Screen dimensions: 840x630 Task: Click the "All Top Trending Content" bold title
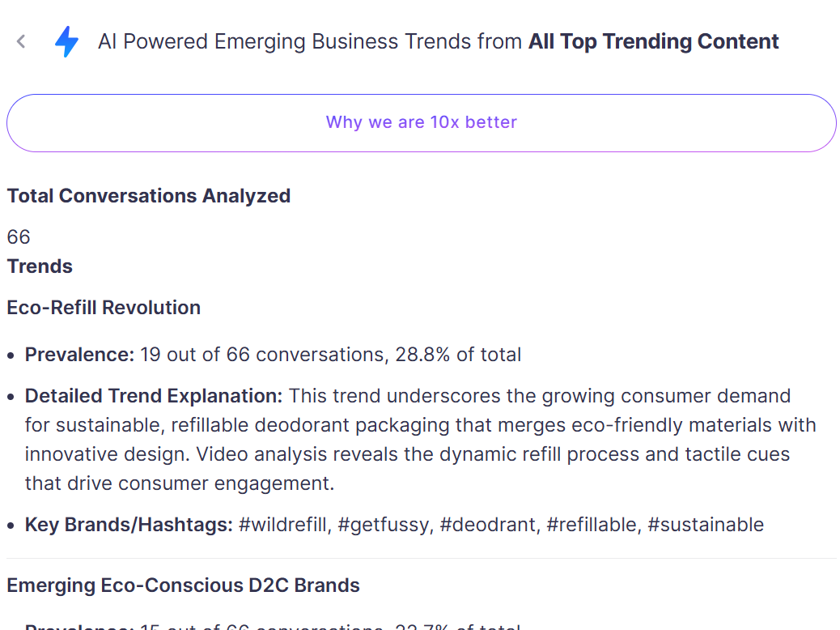coord(653,41)
